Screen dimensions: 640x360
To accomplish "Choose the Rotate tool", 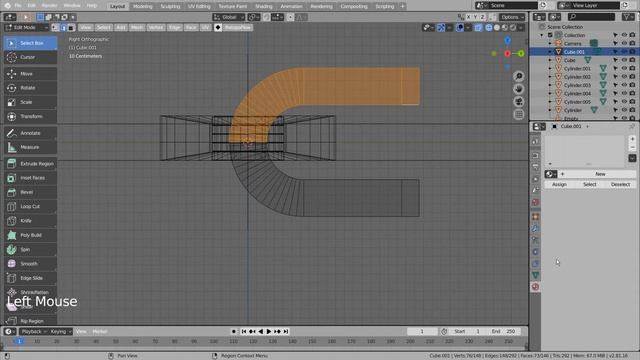I will tap(30, 88).
